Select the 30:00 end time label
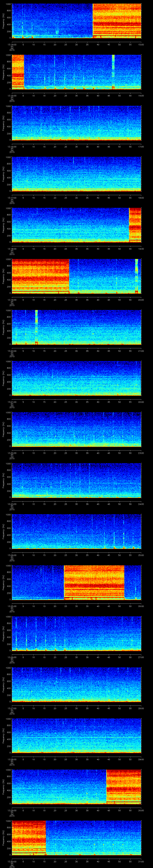This screenshot has width=153, height=868. [x=141, y=810]
